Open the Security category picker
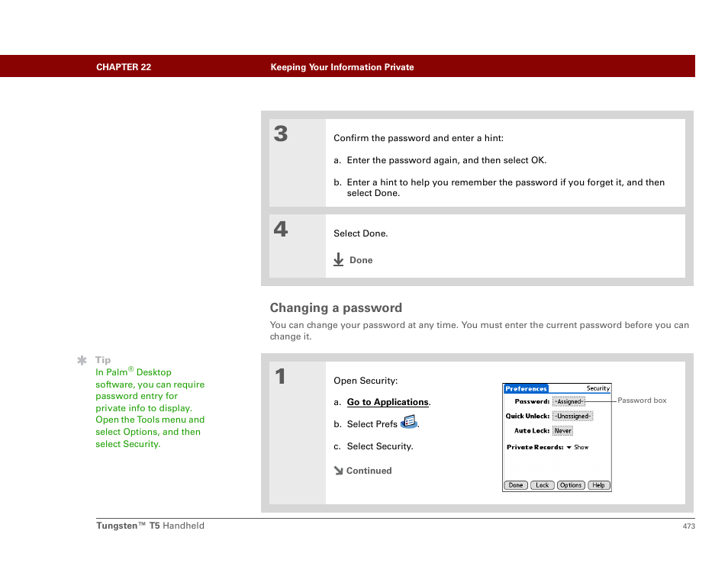This screenshot has width=728, height=563. click(x=598, y=388)
